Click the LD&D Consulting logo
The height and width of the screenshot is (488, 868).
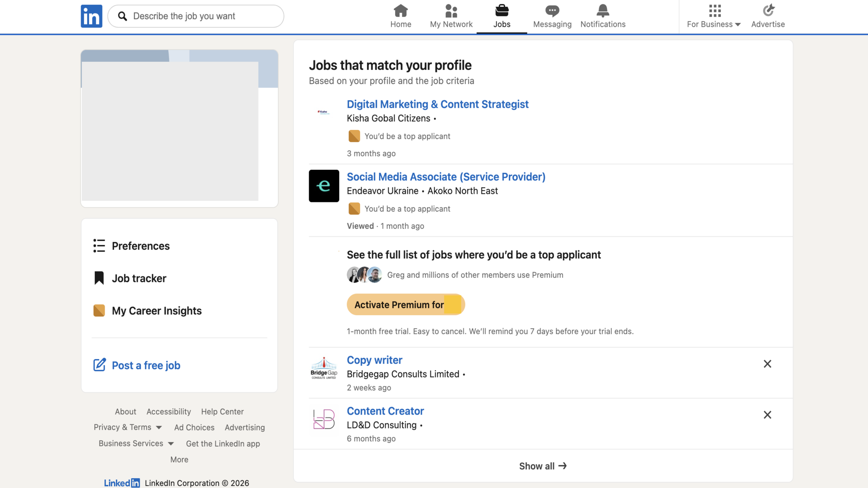click(323, 420)
